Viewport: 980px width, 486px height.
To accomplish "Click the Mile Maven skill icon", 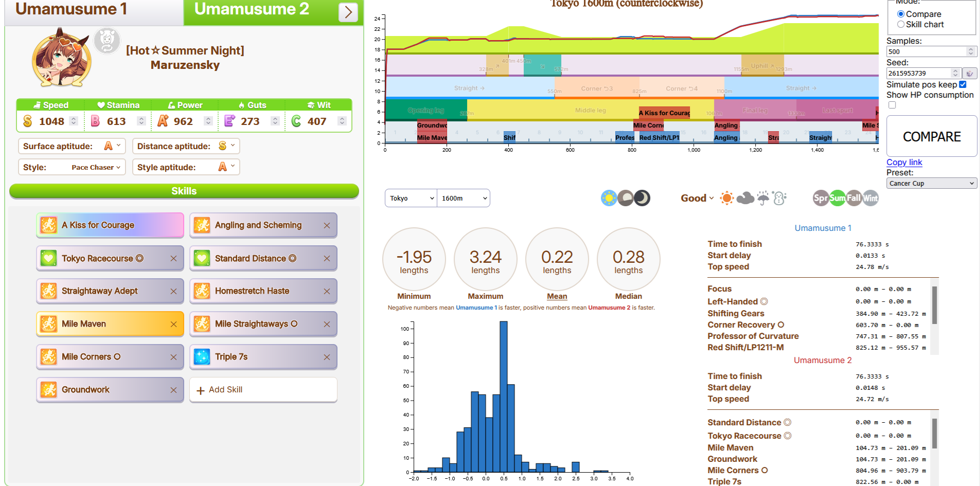I will (x=48, y=324).
